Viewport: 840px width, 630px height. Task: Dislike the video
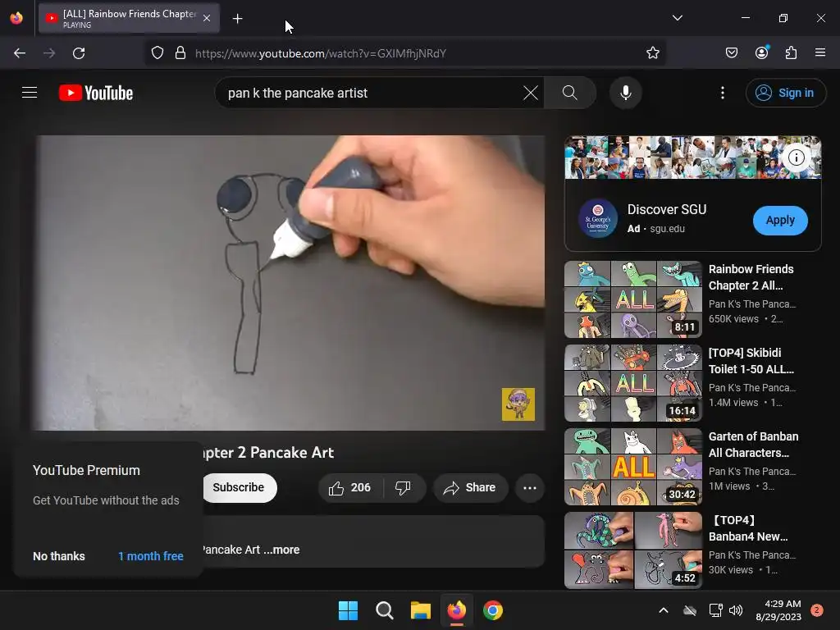(403, 487)
